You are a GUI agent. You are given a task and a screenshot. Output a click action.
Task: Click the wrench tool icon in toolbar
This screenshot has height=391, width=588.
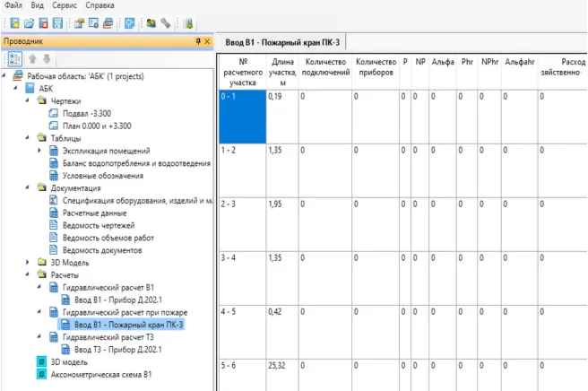(x=166, y=23)
